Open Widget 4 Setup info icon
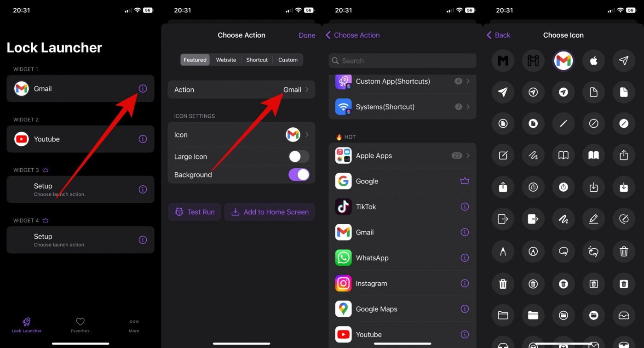 tap(143, 240)
